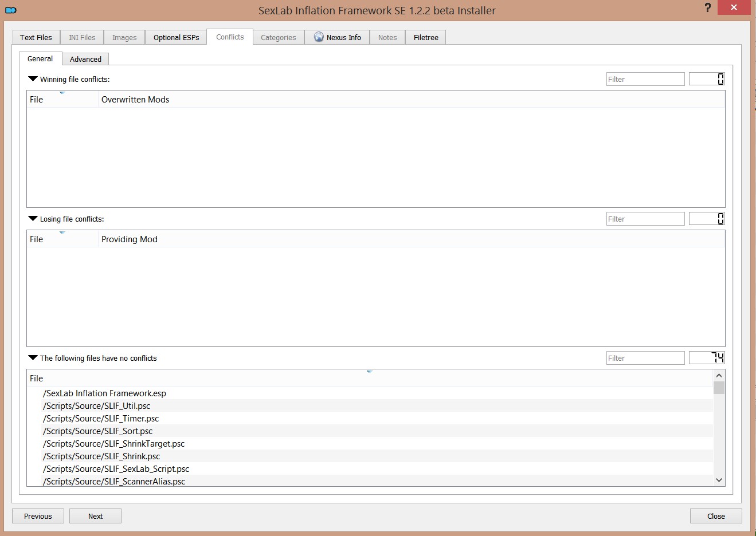
Task: Click the Next button
Action: point(95,515)
